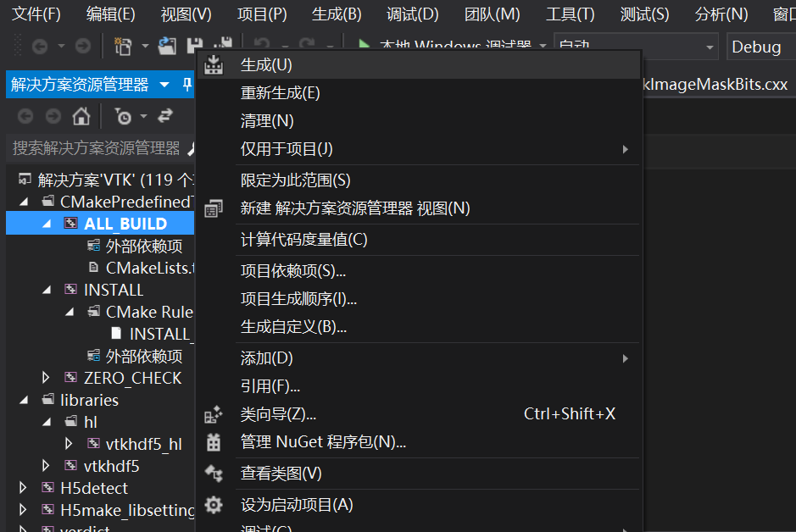
Task: Open the 调试(D) menu in menu bar
Action: (412, 14)
